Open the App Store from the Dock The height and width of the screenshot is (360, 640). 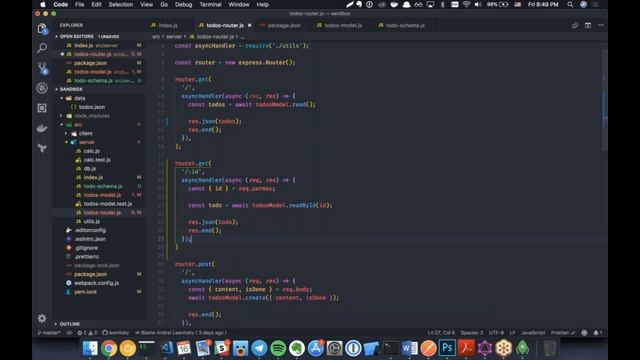316,348
